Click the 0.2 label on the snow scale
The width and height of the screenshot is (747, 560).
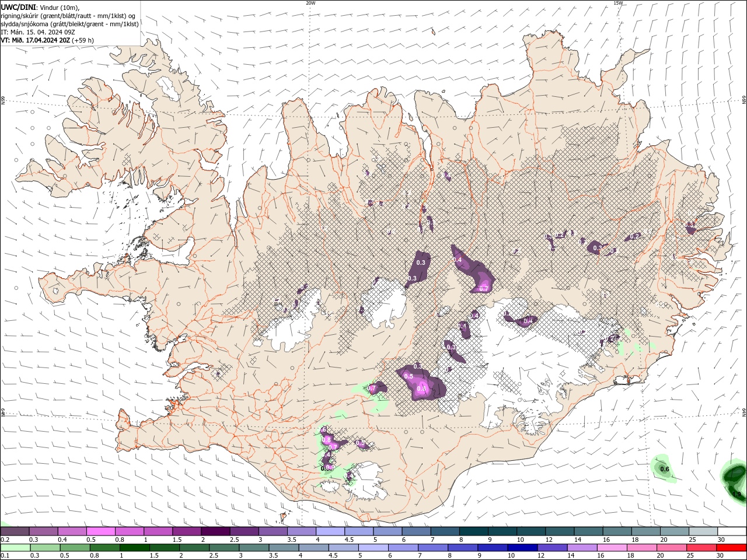[5, 540]
